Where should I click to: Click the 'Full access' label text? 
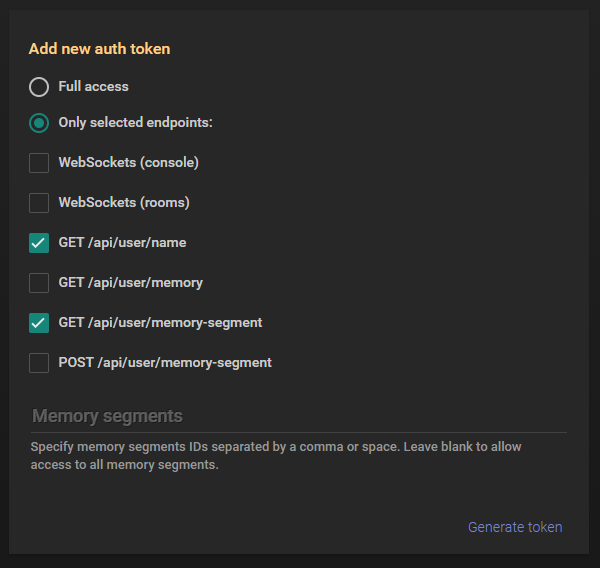[93, 87]
